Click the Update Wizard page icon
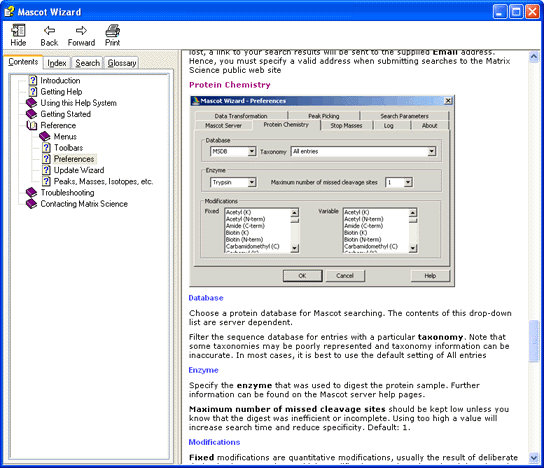 [46, 170]
